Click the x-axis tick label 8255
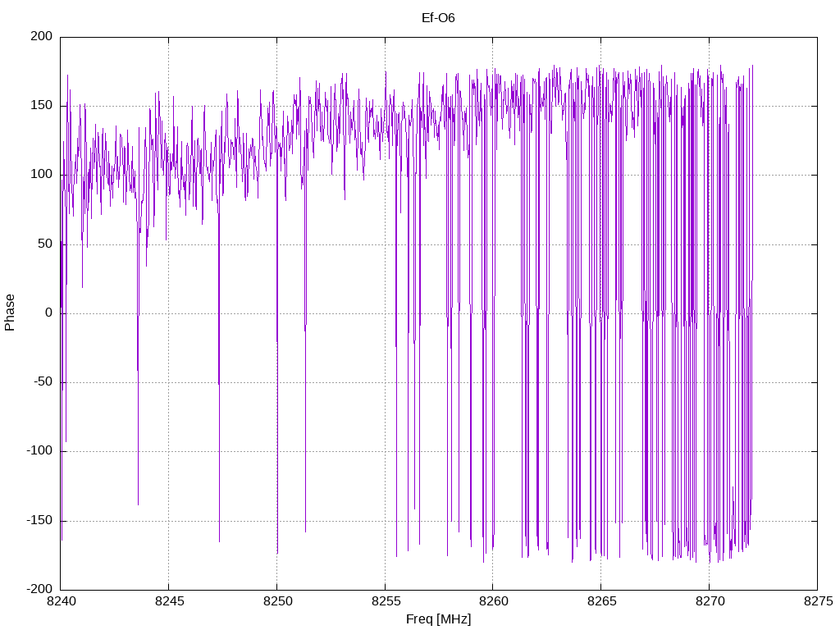Image resolution: width=840 pixels, height=630 pixels. (x=386, y=601)
